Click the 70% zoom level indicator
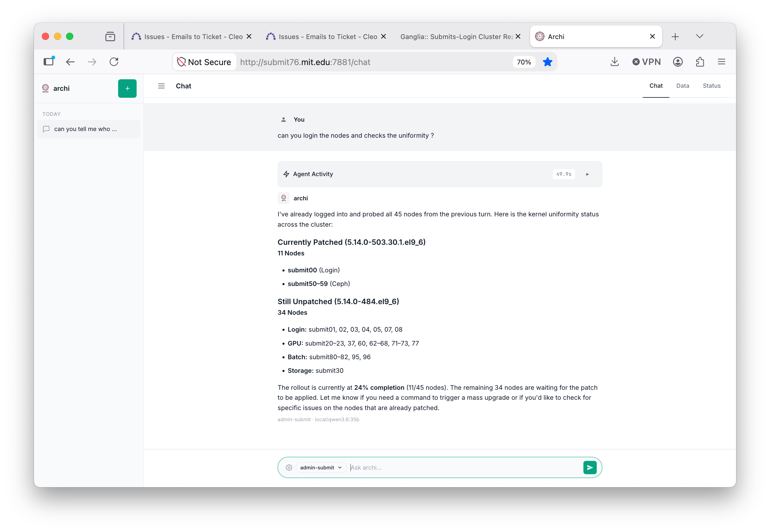 [x=523, y=62]
